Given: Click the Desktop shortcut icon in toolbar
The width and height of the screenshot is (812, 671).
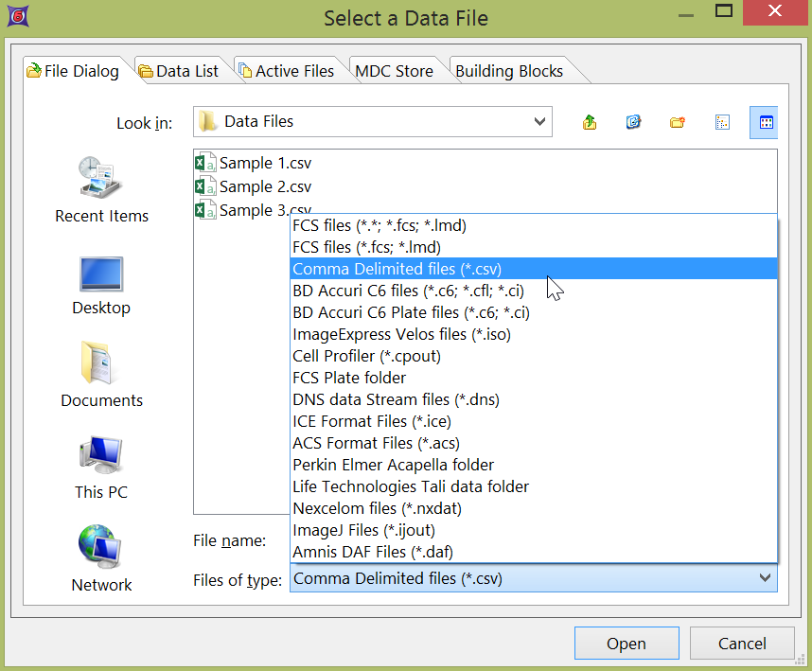Looking at the screenshot, I should 633,122.
